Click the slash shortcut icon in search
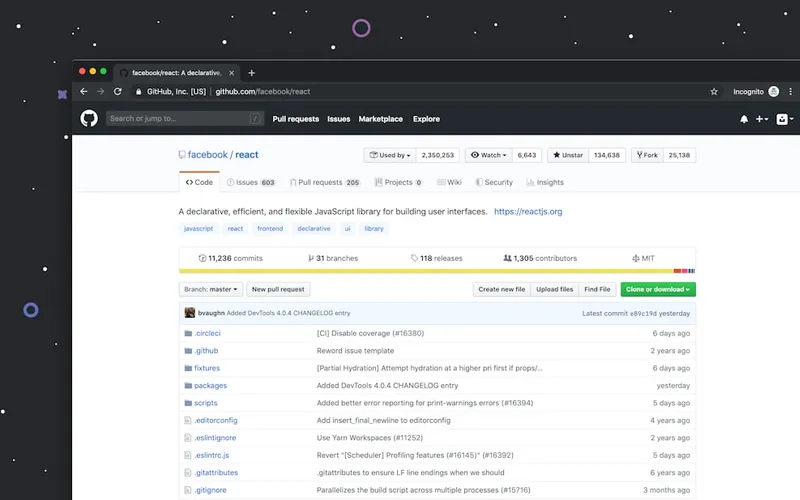The image size is (800, 500). tap(255, 119)
